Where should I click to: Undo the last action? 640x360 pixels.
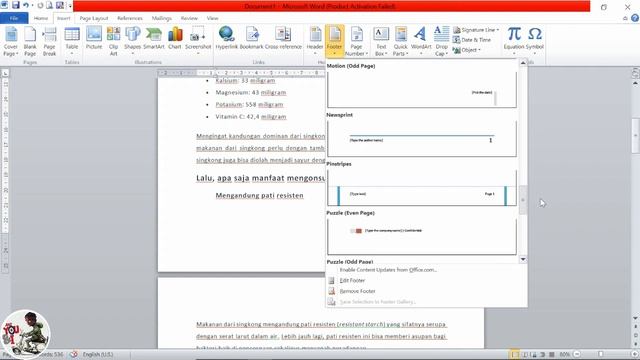[x=26, y=6]
